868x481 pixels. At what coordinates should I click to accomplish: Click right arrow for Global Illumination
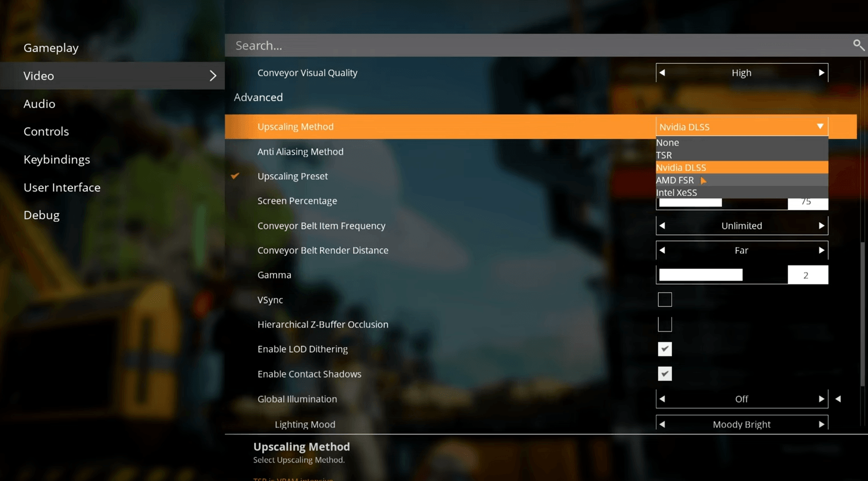(821, 399)
